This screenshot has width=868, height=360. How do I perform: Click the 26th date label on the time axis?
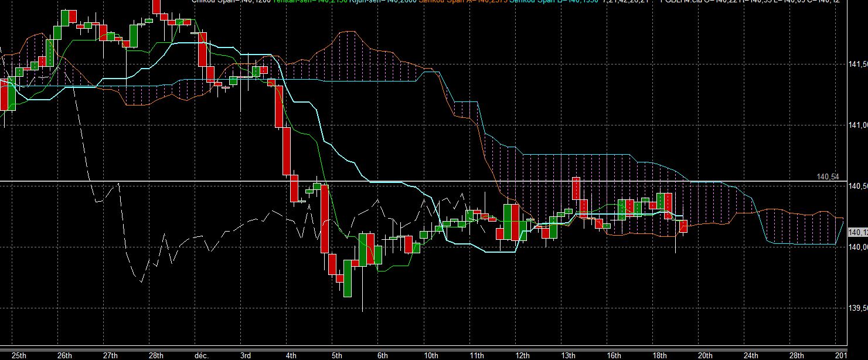[x=64, y=355]
